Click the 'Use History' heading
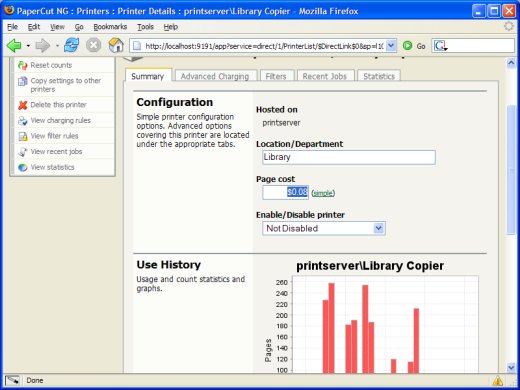Image resolution: width=520 pixels, height=390 pixels. [169, 265]
